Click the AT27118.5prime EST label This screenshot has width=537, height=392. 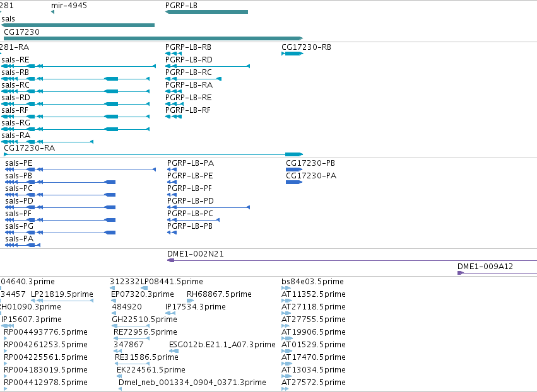(x=314, y=307)
